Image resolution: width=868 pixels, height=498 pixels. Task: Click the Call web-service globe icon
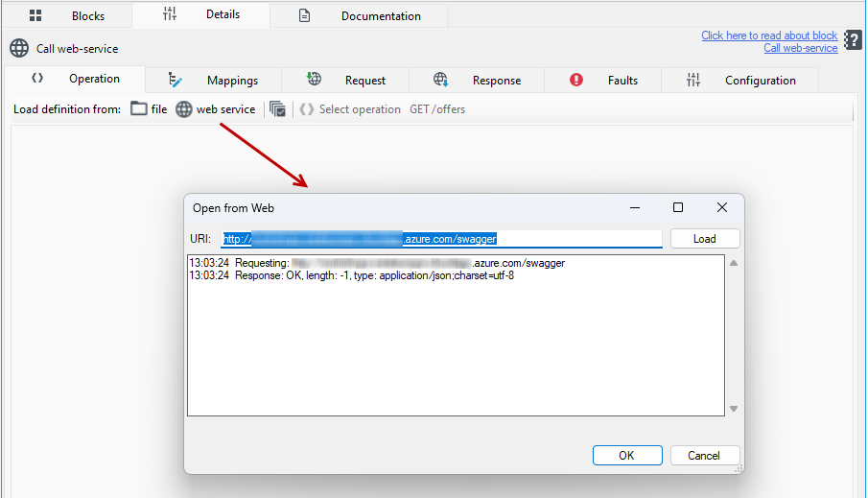tap(19, 48)
